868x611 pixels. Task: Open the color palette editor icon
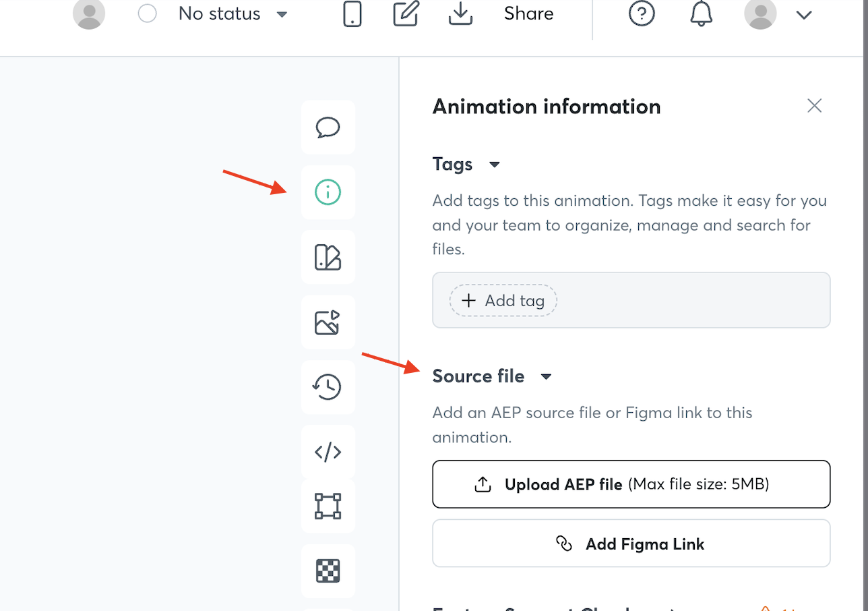tap(328, 257)
